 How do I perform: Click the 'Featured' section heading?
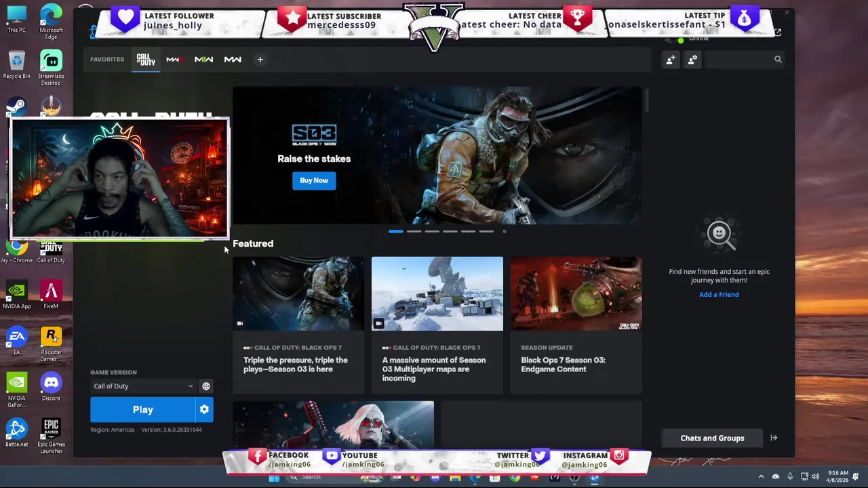(x=253, y=244)
